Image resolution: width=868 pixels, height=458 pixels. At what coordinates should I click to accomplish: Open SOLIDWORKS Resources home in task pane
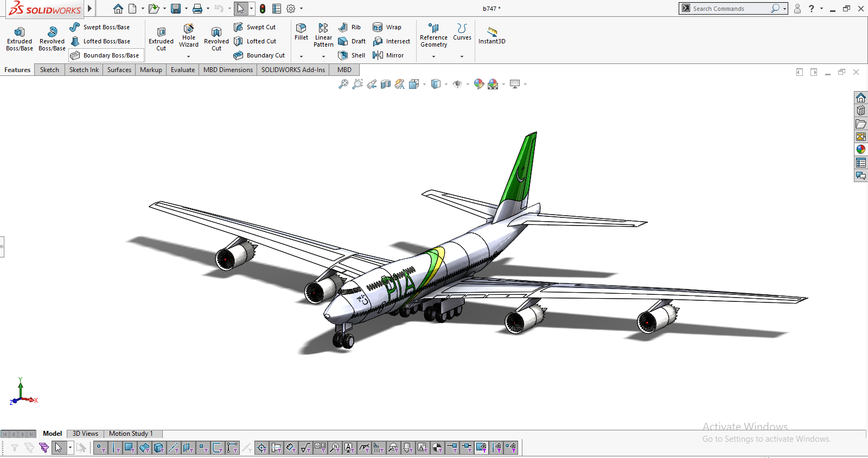pyautogui.click(x=861, y=98)
